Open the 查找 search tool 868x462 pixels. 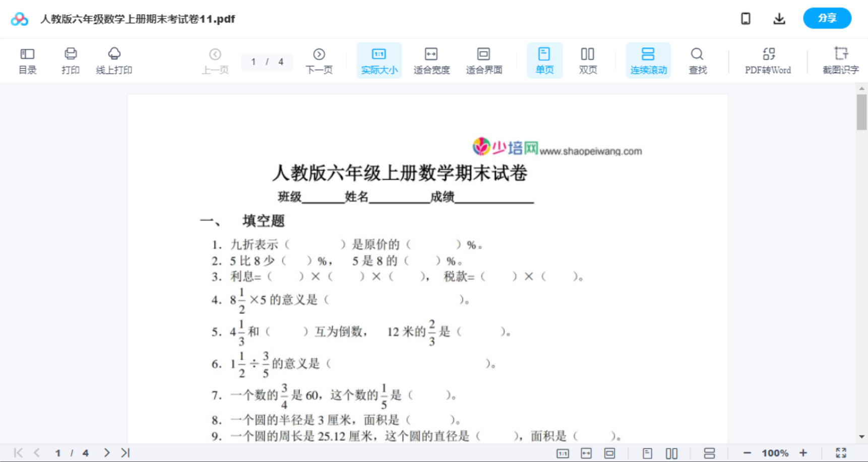[697, 60]
